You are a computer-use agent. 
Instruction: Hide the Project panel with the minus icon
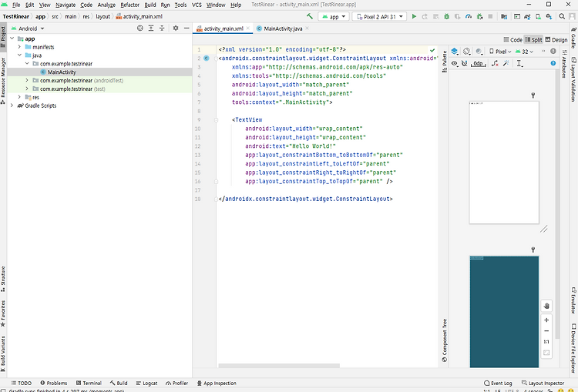tap(187, 28)
